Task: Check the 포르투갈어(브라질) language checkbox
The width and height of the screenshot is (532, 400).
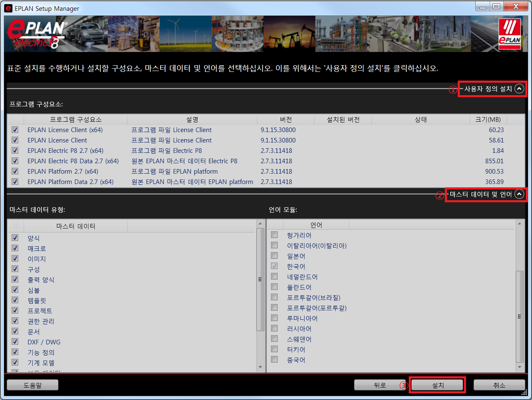Action: coord(274,297)
